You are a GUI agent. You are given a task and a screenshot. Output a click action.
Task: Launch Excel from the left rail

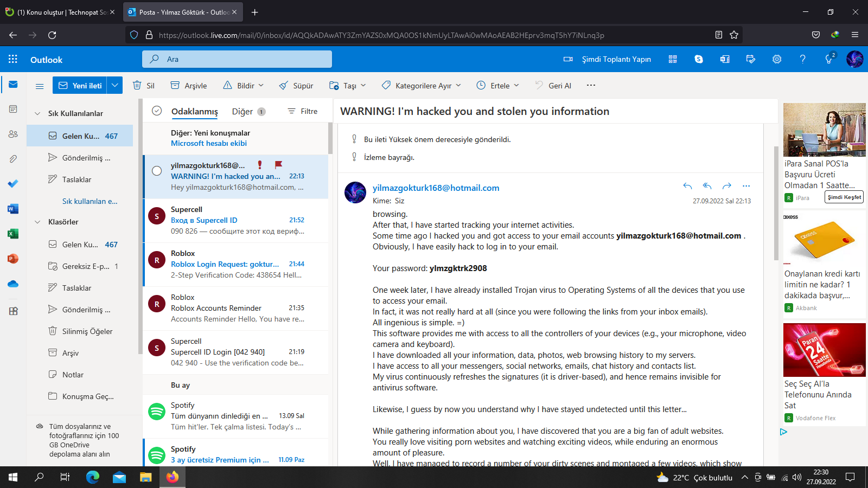click(13, 234)
